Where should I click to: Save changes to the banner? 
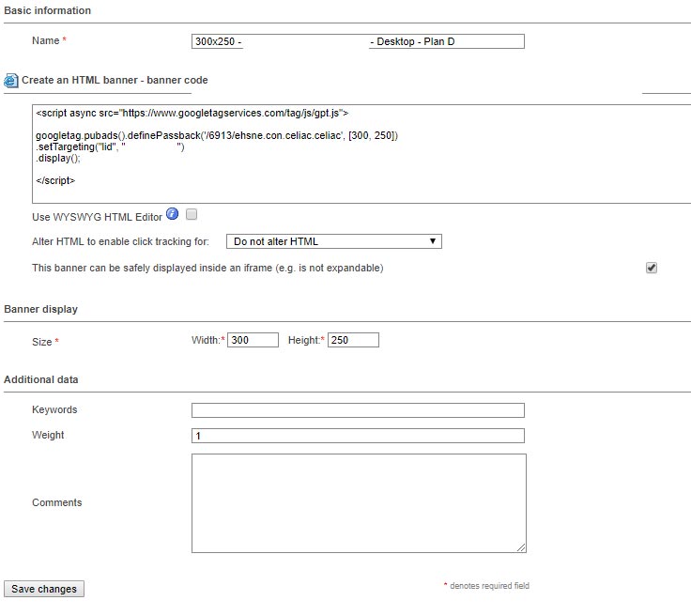coord(44,589)
